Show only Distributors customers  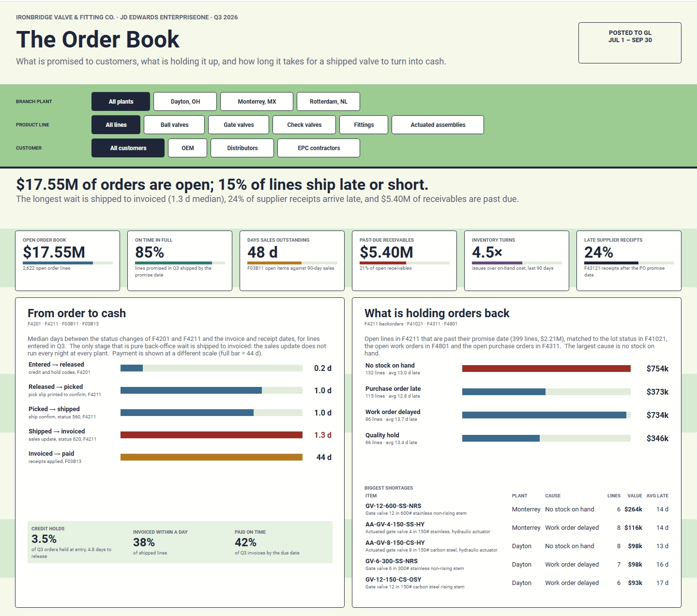tap(242, 148)
